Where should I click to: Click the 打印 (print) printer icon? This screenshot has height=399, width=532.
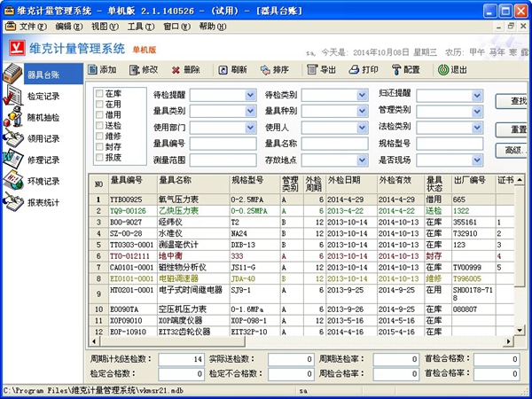354,70
